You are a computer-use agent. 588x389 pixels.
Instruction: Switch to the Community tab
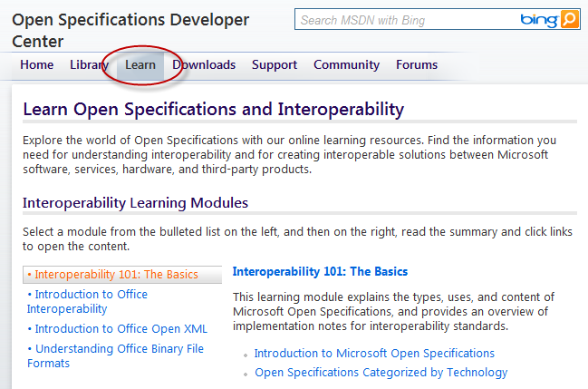click(x=346, y=64)
